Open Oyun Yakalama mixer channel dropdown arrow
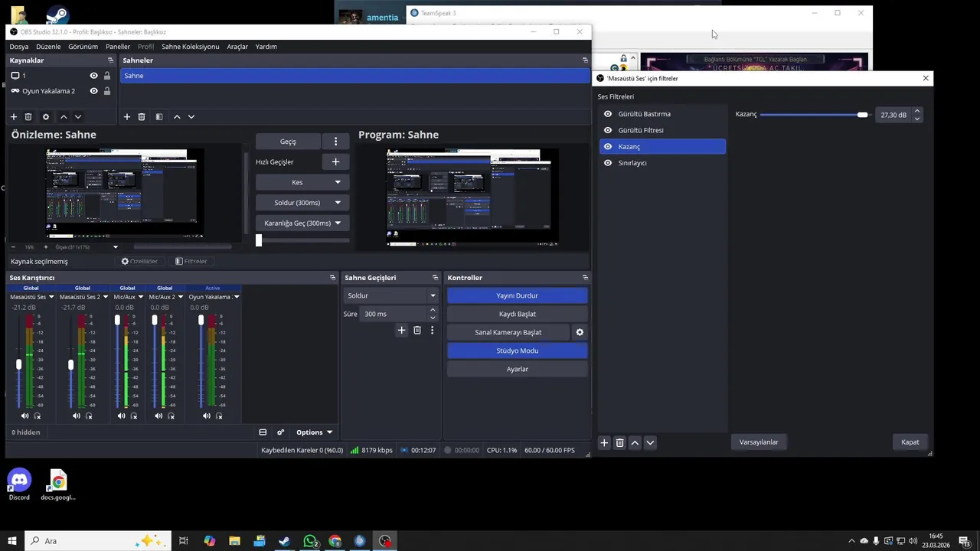This screenshot has width=980, height=551. 237,297
